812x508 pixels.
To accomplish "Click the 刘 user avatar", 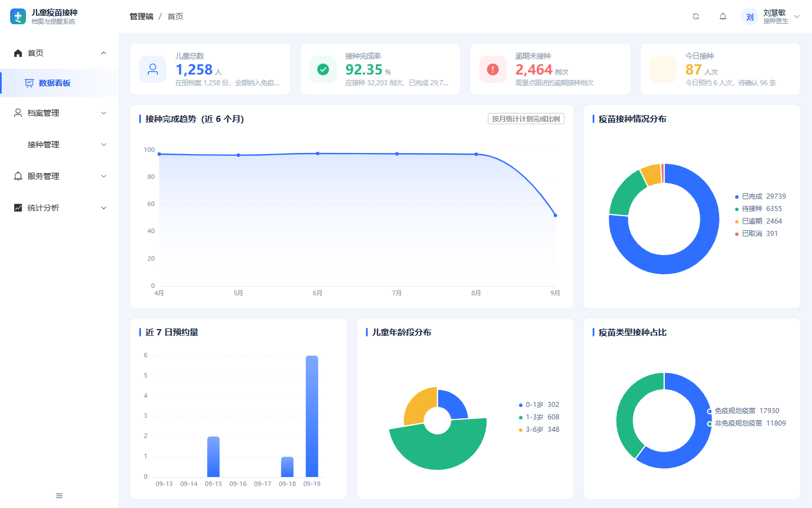I will pos(750,17).
